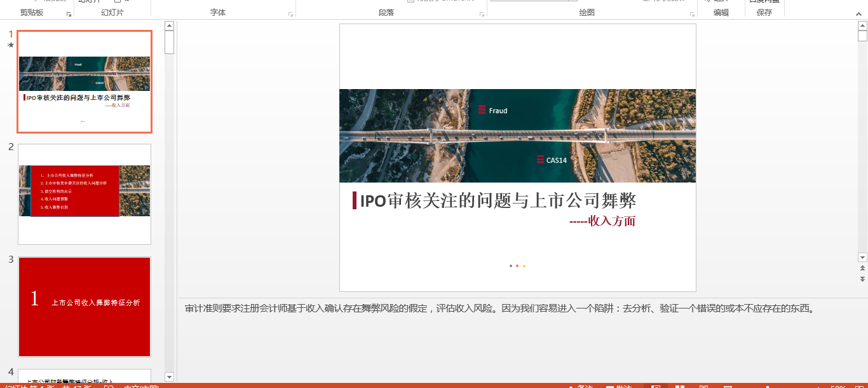Click the 段落 group label
The height and width of the screenshot is (388, 868).
point(386,13)
